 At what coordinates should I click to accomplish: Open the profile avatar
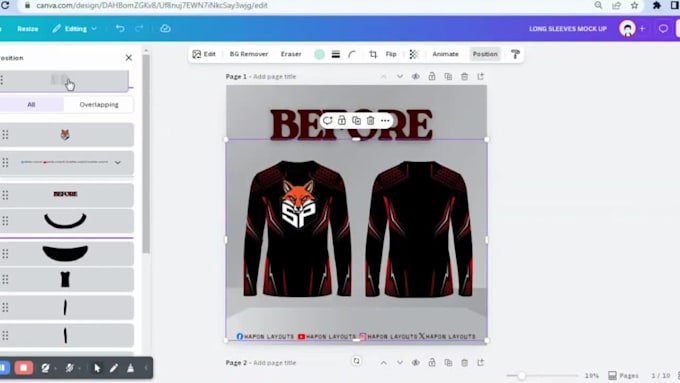627,29
